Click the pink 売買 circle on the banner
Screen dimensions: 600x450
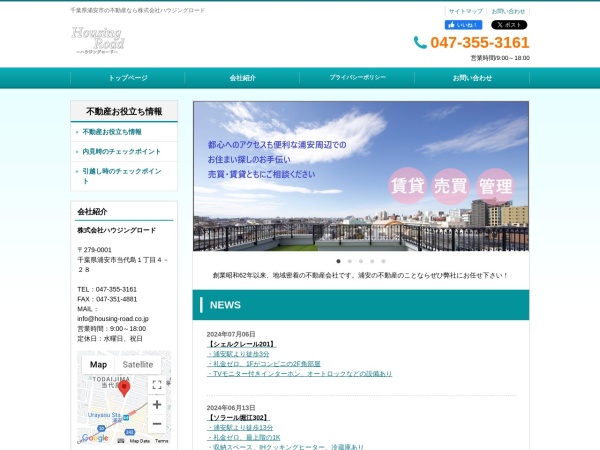(451, 186)
